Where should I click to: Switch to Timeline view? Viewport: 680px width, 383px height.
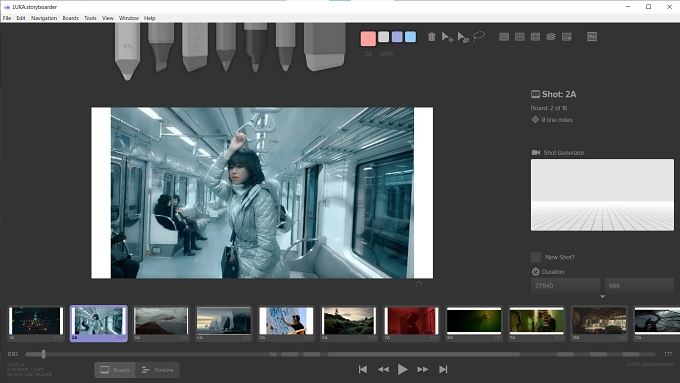(x=157, y=370)
